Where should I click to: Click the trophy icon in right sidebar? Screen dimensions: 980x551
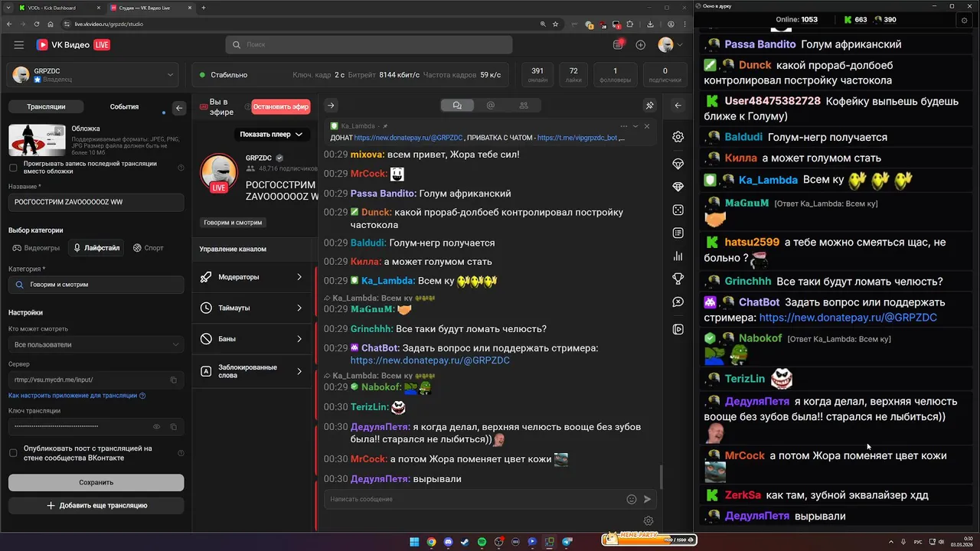[x=678, y=279]
